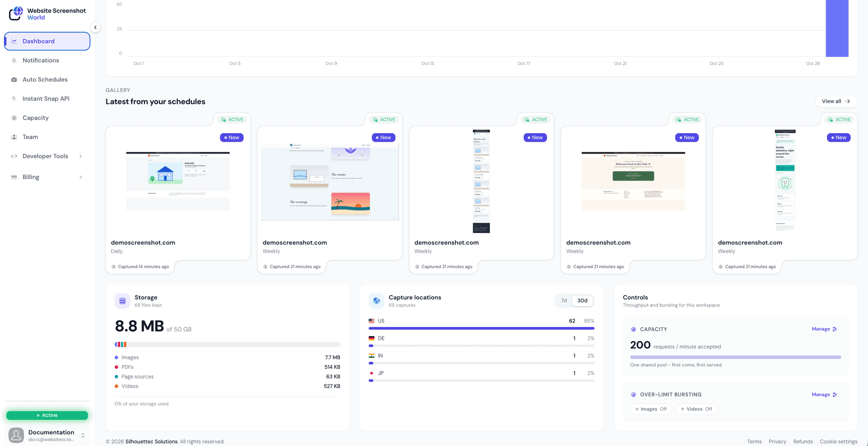
Task: Click the ACTIVE tag on the Daily card
Action: click(232, 120)
